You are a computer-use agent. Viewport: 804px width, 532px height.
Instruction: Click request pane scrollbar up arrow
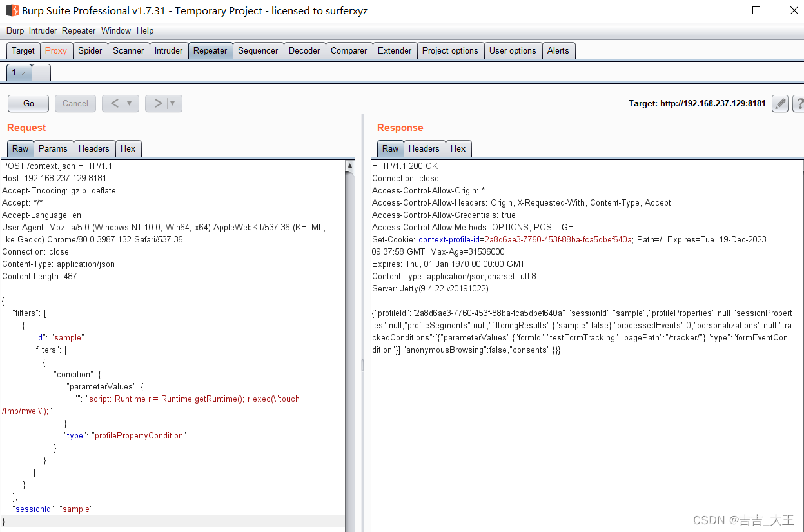pos(350,166)
